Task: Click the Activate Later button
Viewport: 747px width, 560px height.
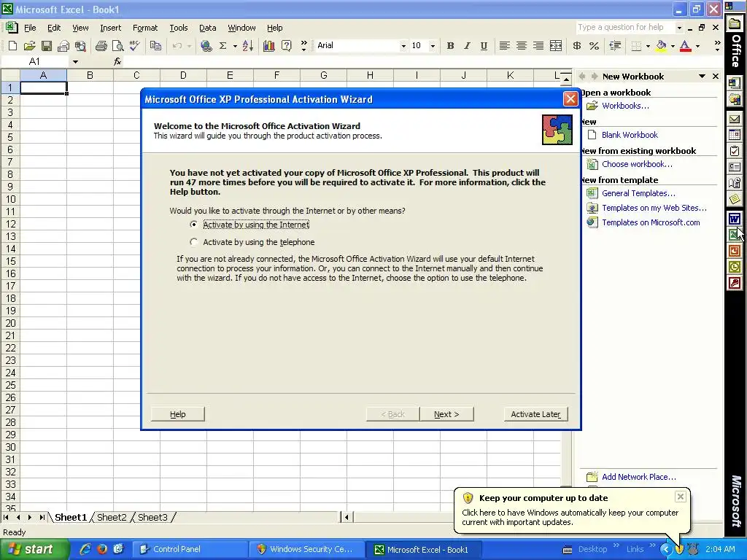Action: click(536, 414)
